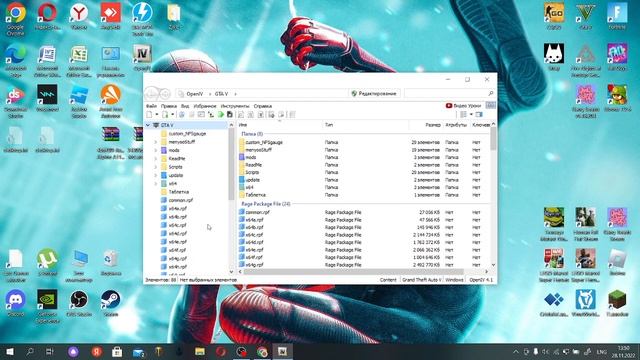
Task: Expand the ReadMe folder in tree
Action: click(156, 158)
